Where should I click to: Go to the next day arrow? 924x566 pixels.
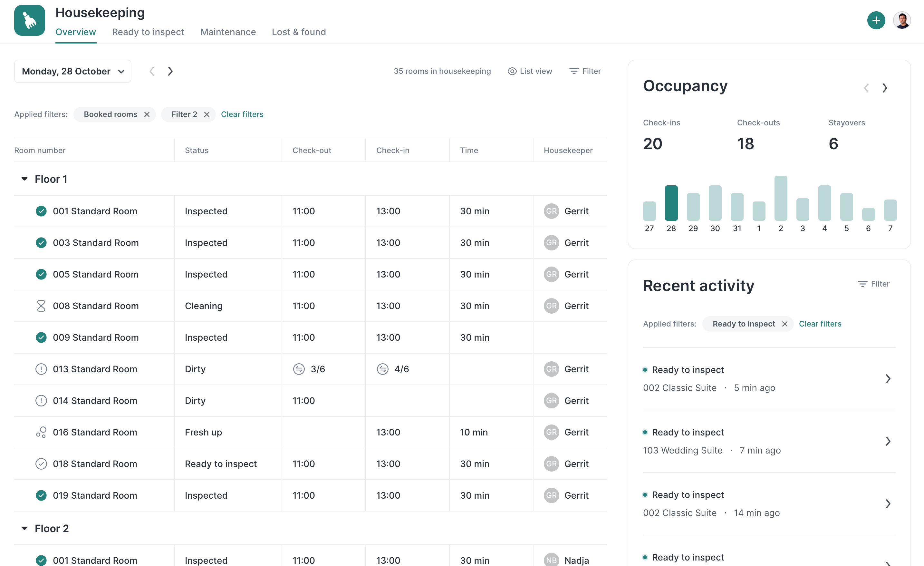(x=170, y=71)
